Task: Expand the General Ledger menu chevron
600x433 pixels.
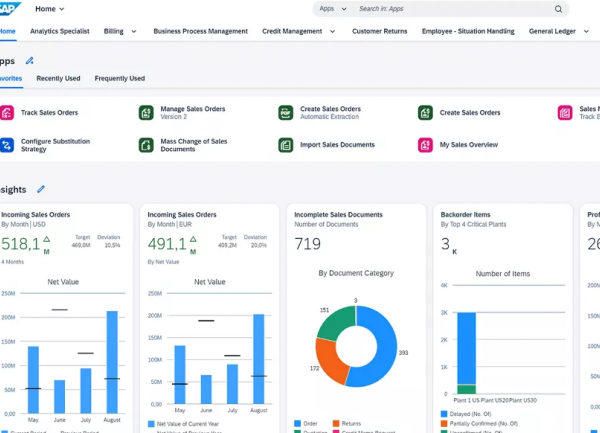Action: pos(586,31)
